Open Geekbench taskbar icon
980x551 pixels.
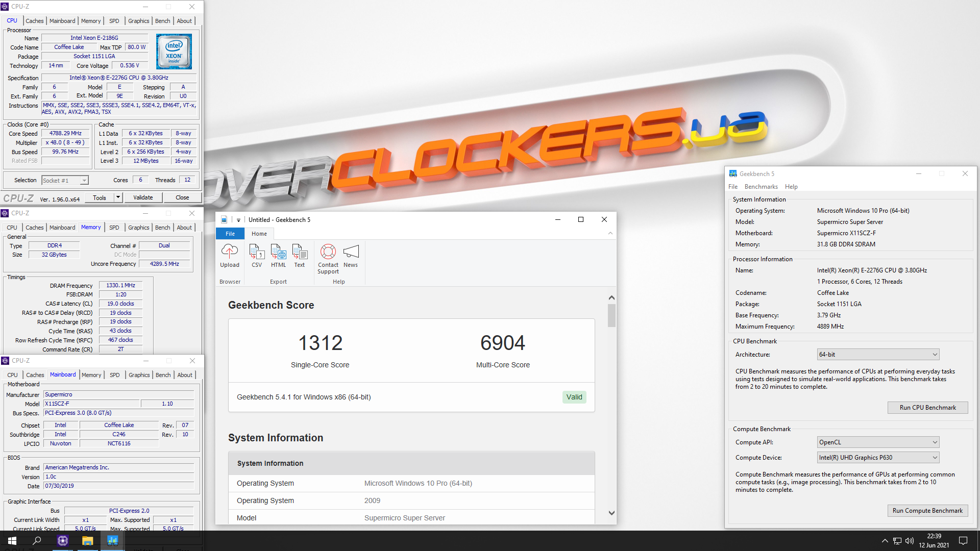point(113,541)
